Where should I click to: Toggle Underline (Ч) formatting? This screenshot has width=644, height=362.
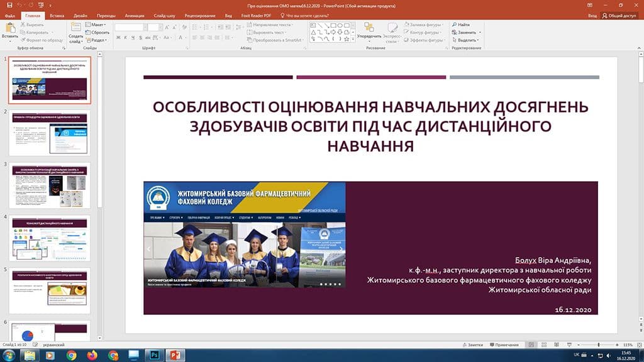(133, 38)
